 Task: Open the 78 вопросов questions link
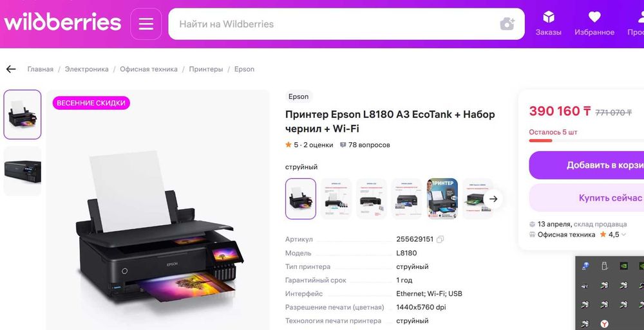pyautogui.click(x=365, y=145)
